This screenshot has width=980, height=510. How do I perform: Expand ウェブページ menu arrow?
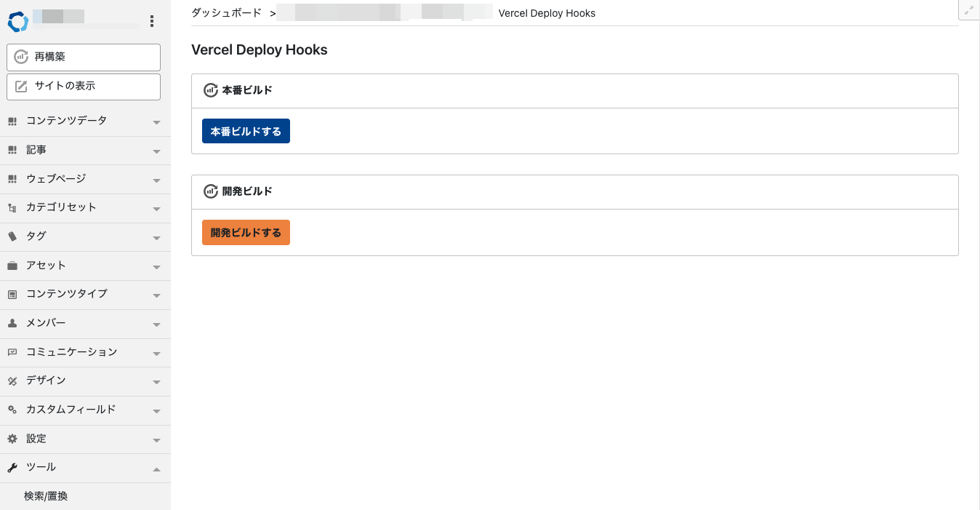(x=157, y=180)
